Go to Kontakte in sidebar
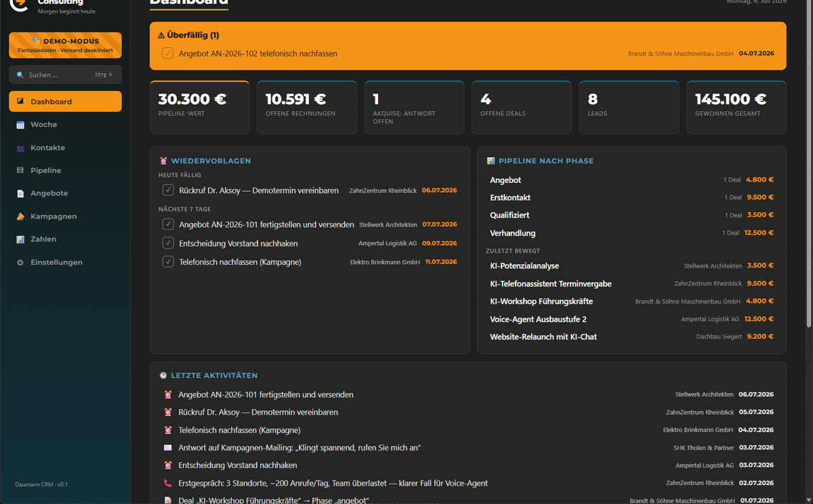 click(65, 148)
